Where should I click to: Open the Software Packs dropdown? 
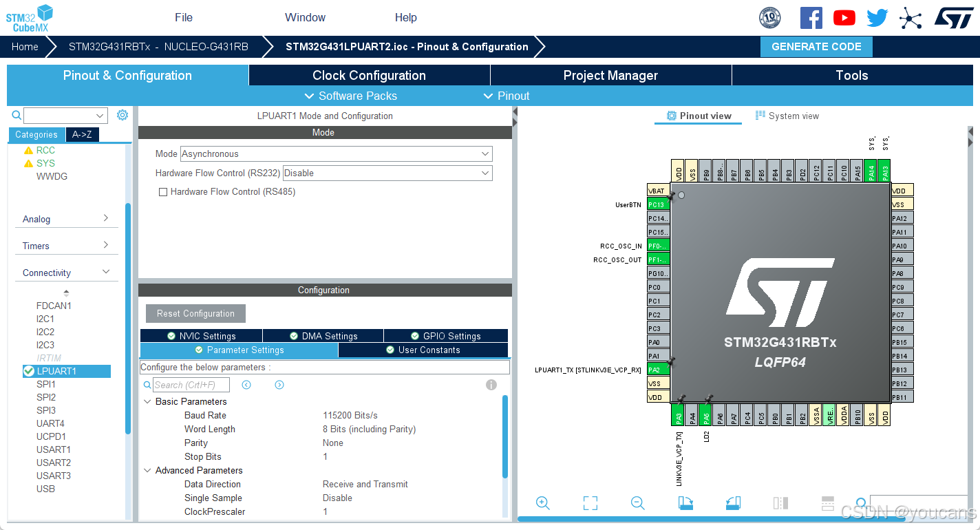click(350, 96)
